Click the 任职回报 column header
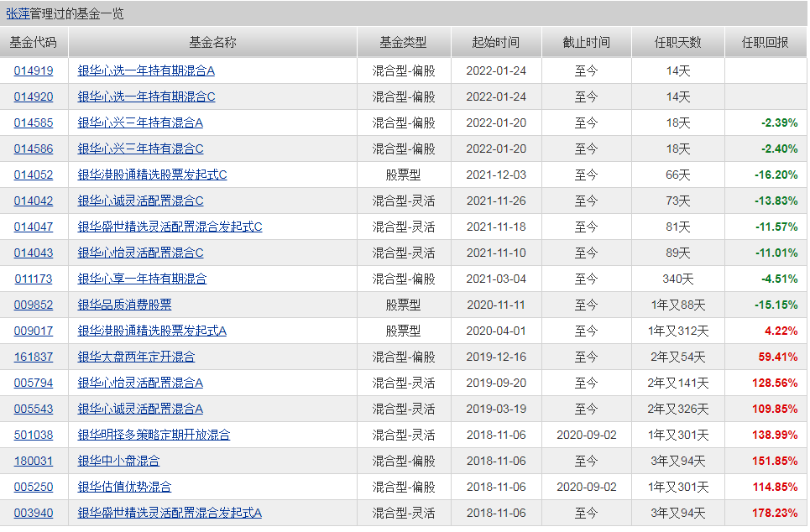 click(765, 43)
